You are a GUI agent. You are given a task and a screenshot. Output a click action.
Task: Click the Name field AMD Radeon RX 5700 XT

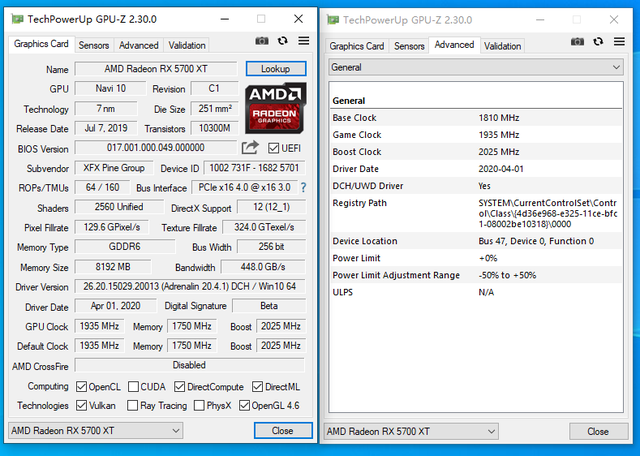pos(156,69)
